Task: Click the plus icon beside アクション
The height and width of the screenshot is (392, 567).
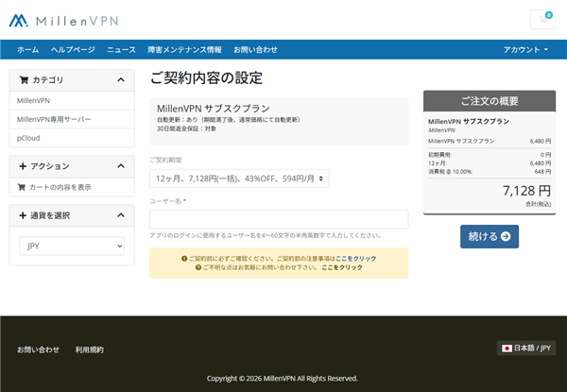Action: (23, 166)
